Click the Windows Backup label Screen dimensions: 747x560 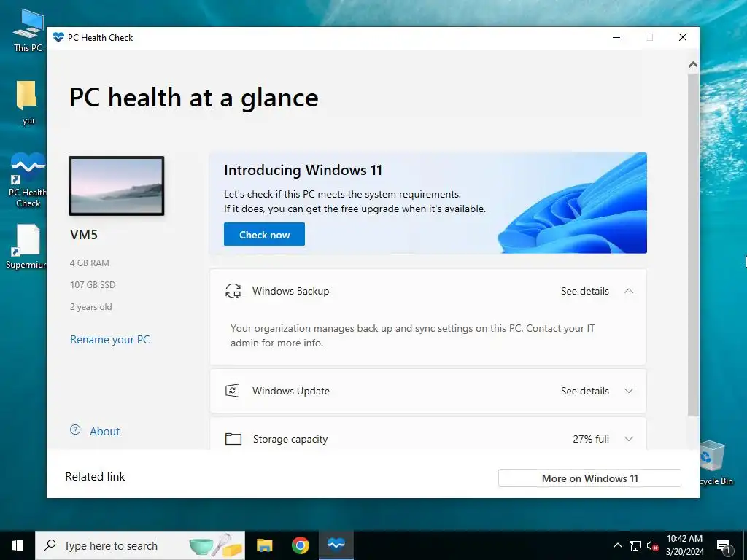click(x=290, y=291)
